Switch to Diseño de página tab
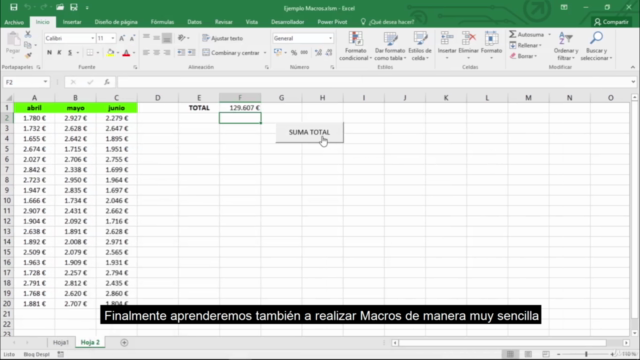This screenshot has width=640, height=360. point(116,22)
